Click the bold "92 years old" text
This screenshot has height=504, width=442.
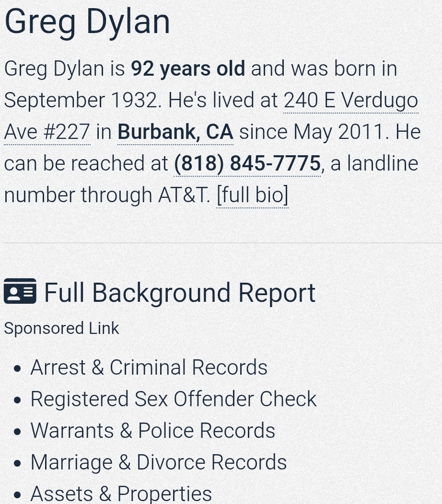tap(188, 69)
